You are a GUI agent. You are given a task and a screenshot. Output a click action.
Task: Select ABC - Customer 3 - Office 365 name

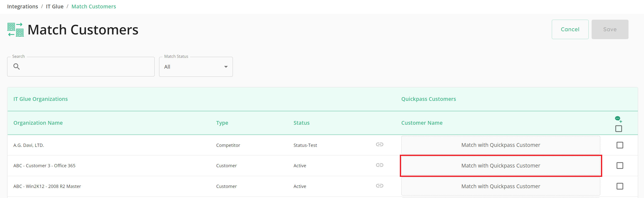coord(44,166)
